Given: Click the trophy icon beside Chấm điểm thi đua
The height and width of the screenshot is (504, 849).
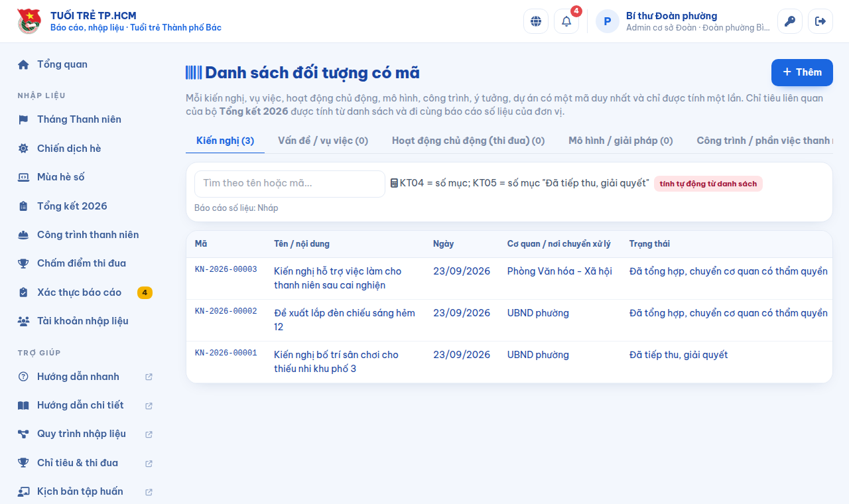Looking at the screenshot, I should pos(23,263).
